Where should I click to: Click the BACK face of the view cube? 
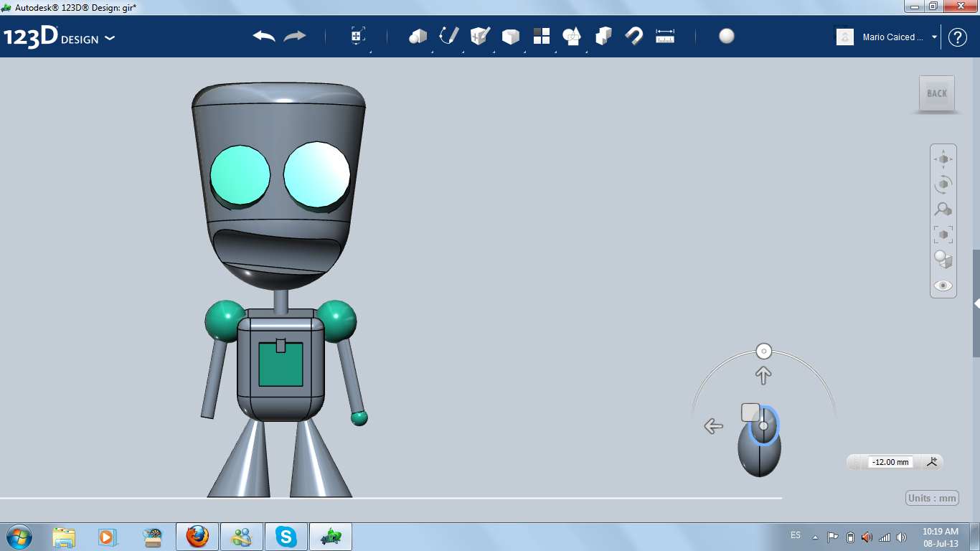click(x=937, y=93)
